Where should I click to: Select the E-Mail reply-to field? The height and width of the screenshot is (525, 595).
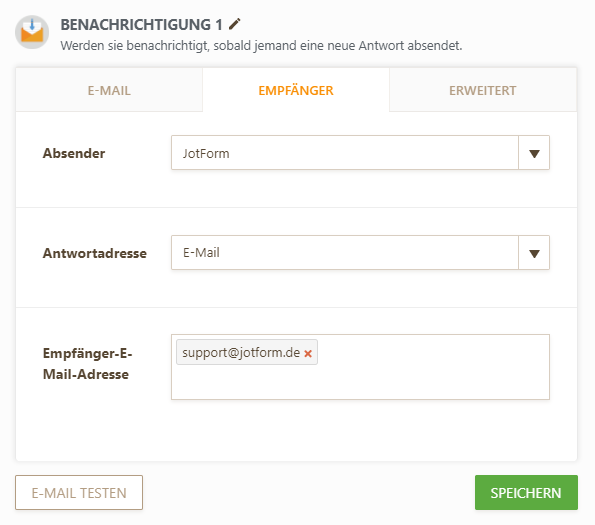pyautogui.click(x=345, y=253)
